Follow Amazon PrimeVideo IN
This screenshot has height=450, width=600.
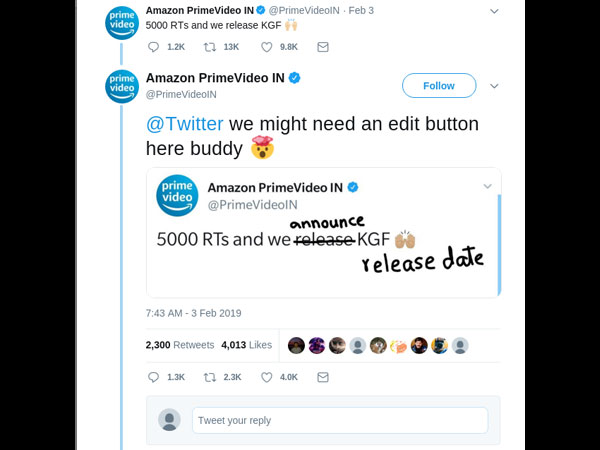439,85
